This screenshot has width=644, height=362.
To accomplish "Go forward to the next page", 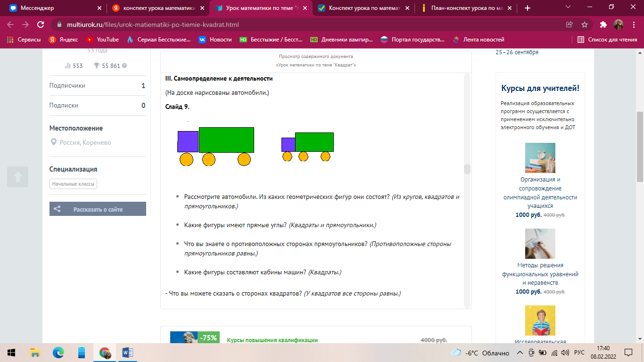I will 25,25.
